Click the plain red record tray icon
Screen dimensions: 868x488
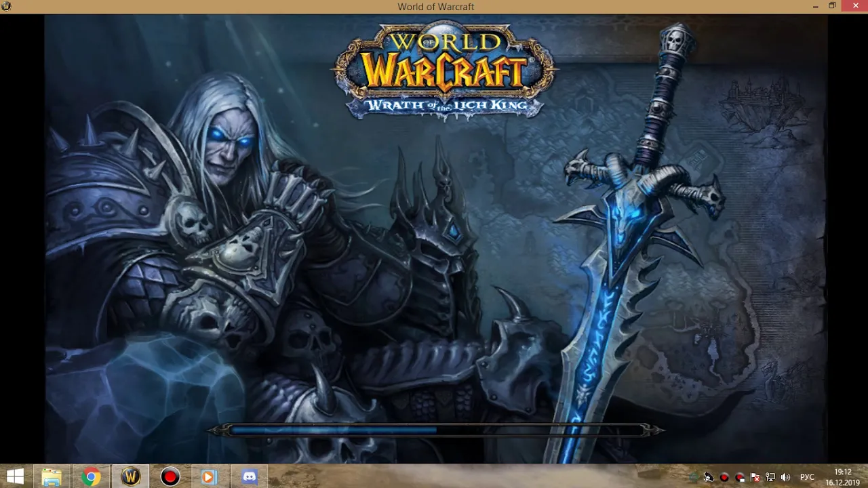coord(724,477)
